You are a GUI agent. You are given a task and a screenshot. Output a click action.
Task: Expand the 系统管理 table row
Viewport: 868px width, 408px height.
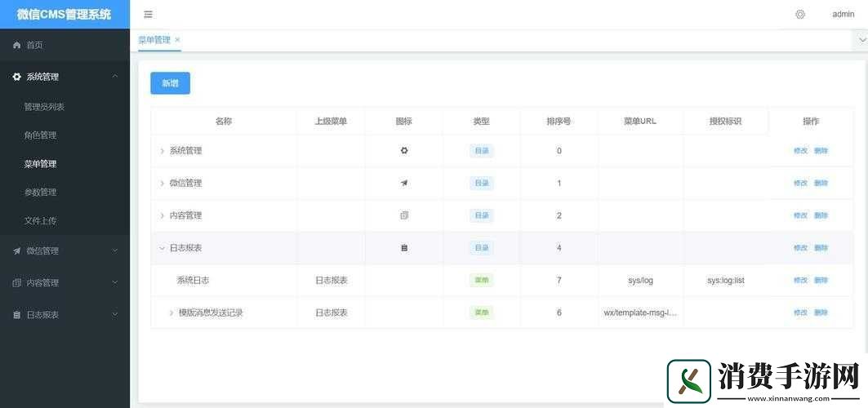162,151
